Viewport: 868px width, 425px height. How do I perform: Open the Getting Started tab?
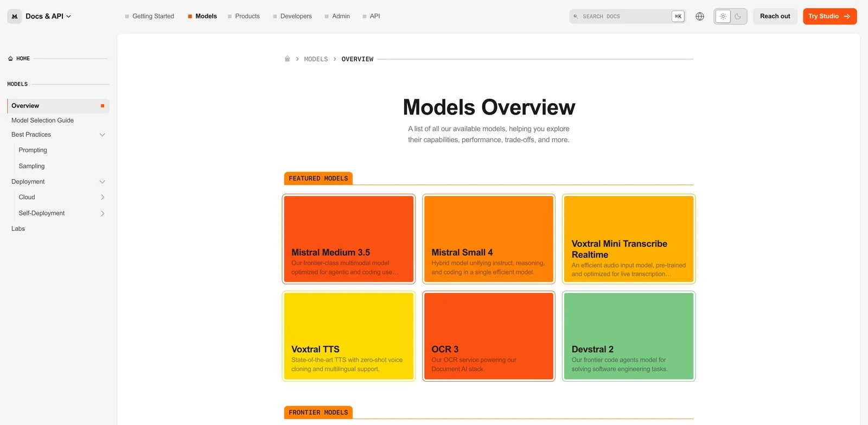coord(149,16)
